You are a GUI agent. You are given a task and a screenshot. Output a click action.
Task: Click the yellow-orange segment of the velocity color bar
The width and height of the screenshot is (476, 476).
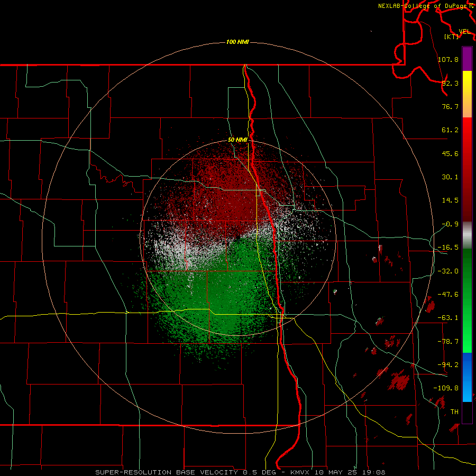pyautogui.click(x=467, y=94)
